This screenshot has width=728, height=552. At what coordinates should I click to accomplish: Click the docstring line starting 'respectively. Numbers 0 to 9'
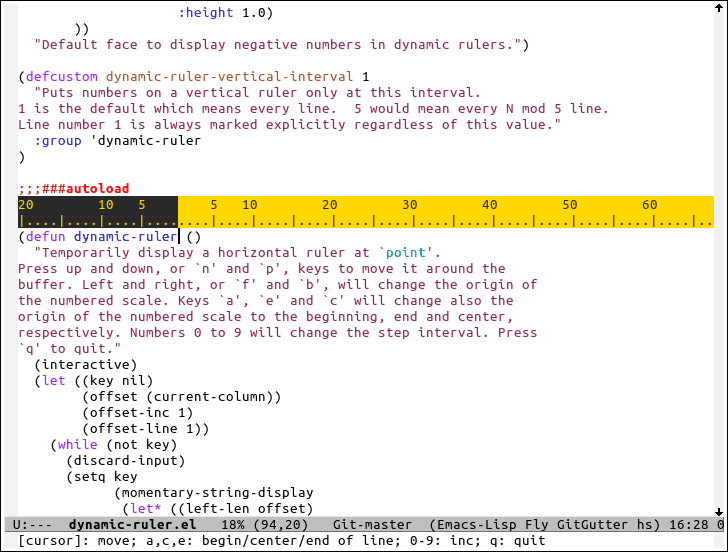278,333
